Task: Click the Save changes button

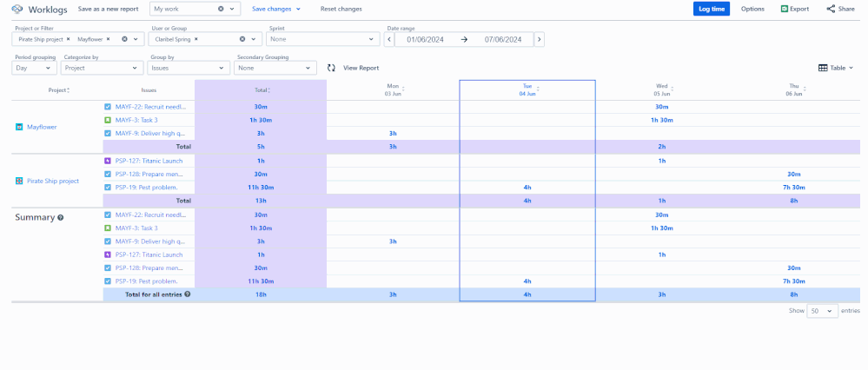Action: [x=271, y=9]
